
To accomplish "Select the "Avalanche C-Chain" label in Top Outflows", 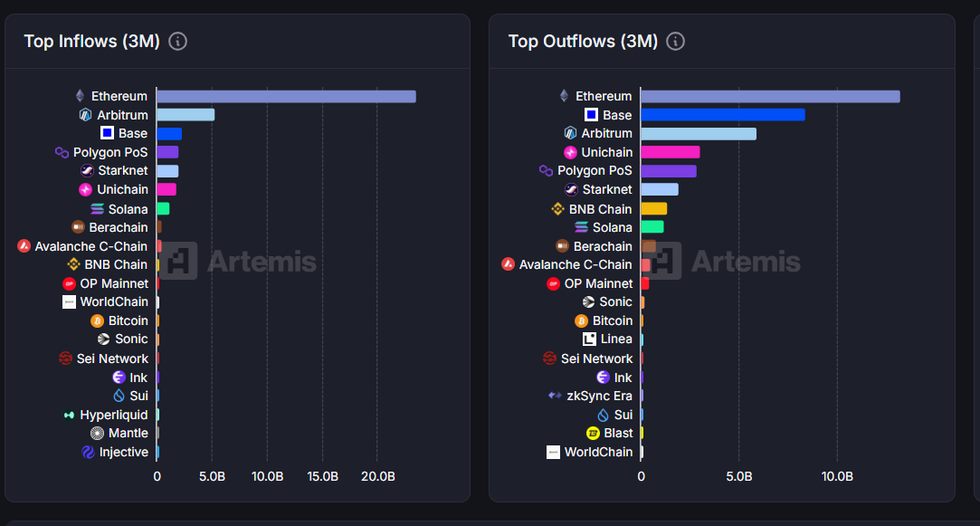I will [x=576, y=264].
